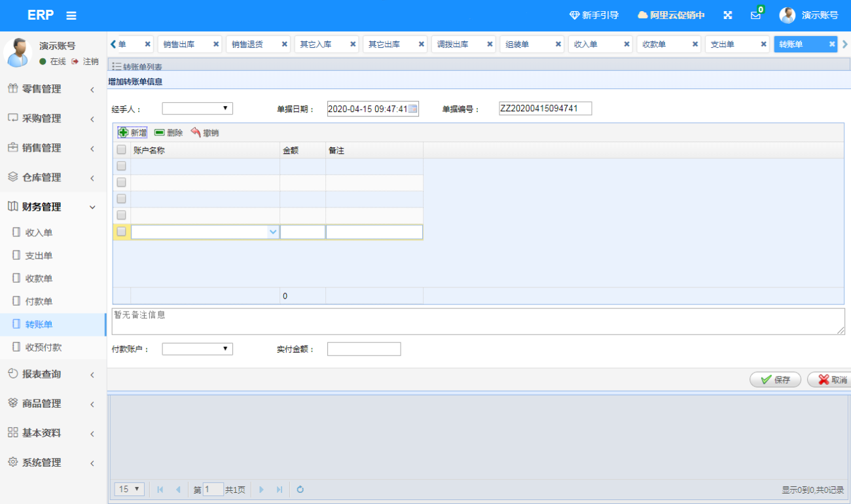Open the 经手人 dropdown
This screenshot has height=504, width=851.
point(197,109)
